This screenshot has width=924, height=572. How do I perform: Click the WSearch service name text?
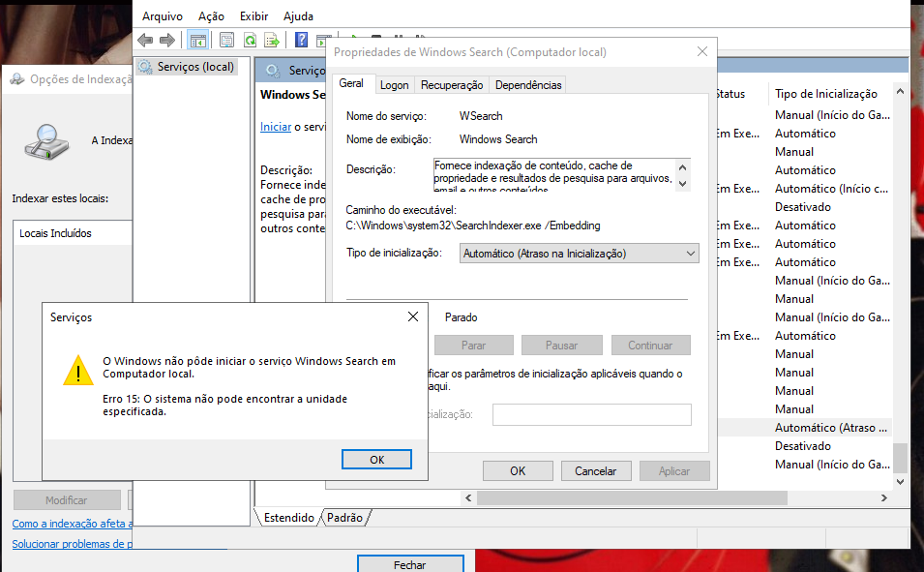[481, 116]
